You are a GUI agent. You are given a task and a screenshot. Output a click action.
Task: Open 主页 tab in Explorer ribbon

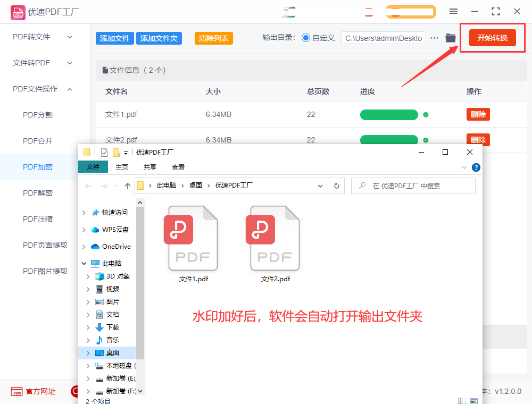point(122,167)
